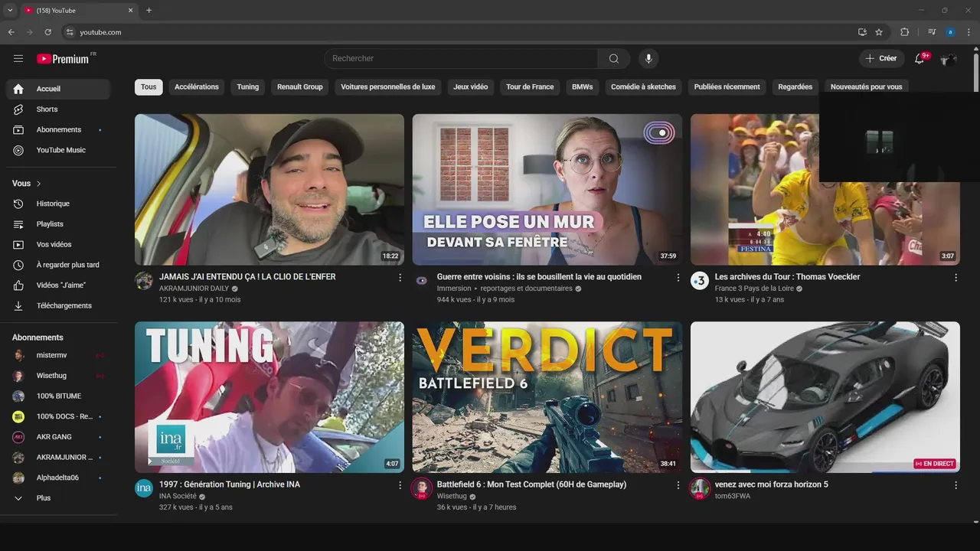Open the tom63FWA channel link
Image resolution: width=980 pixels, height=551 pixels.
pos(733,497)
